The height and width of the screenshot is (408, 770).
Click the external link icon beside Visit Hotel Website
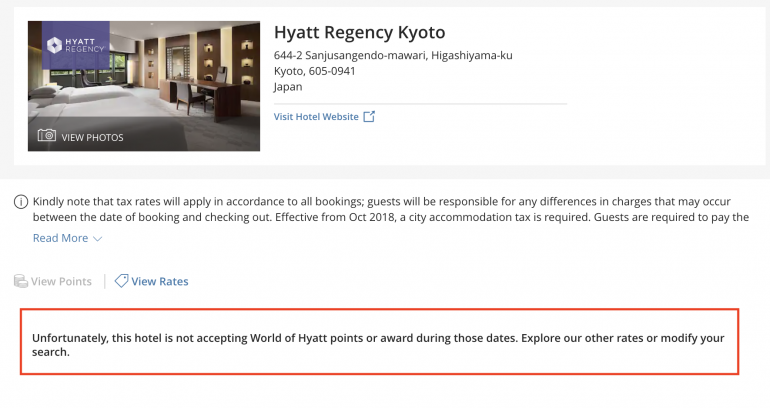[369, 117]
